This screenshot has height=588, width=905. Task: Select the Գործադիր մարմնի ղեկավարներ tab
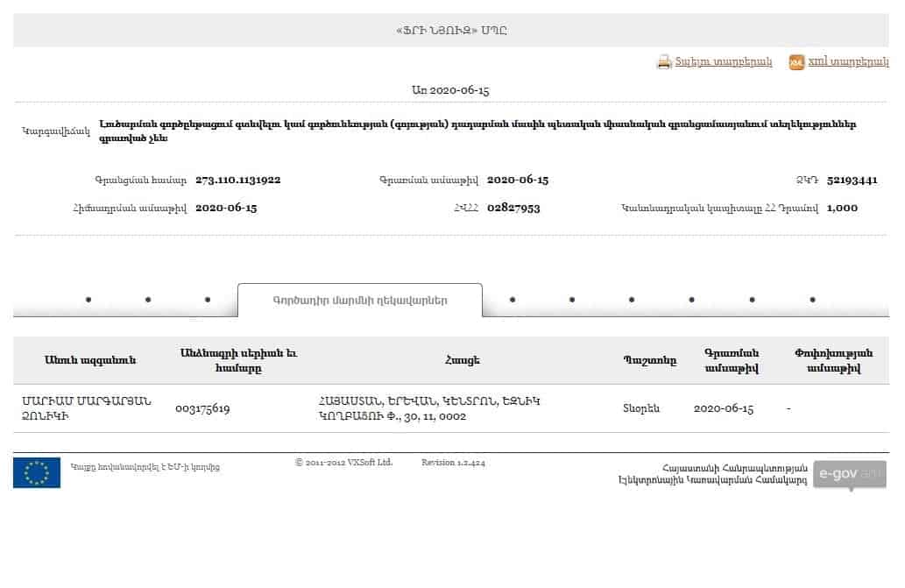tap(359, 300)
